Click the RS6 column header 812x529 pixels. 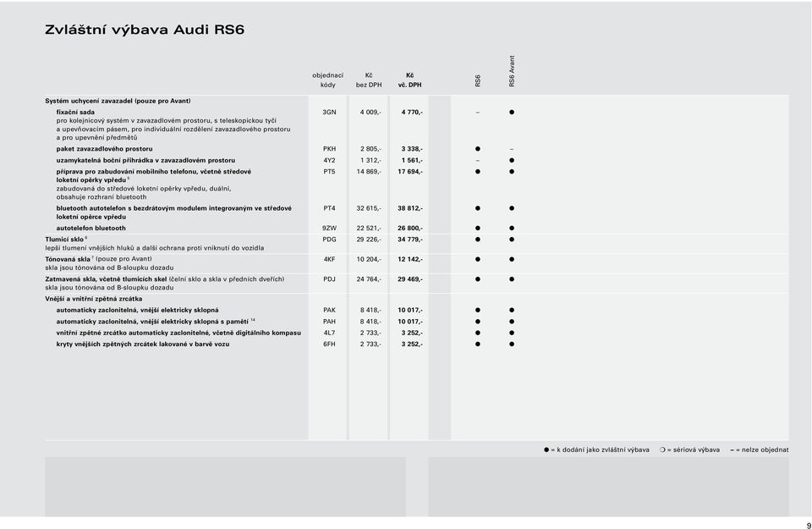point(477,80)
